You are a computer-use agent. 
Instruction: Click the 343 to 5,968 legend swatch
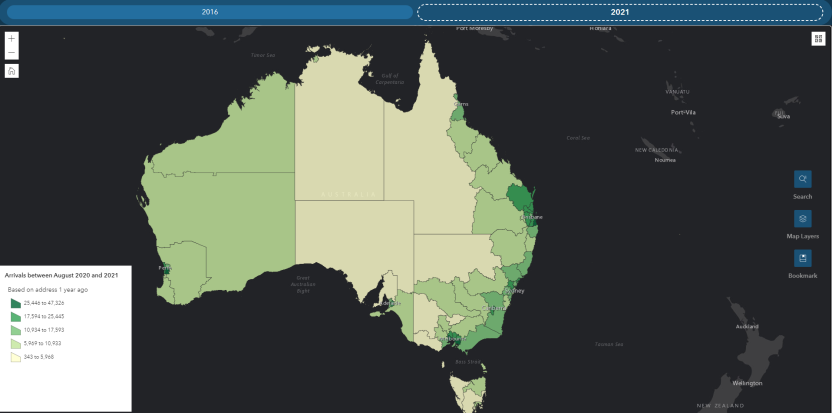pyautogui.click(x=15, y=357)
